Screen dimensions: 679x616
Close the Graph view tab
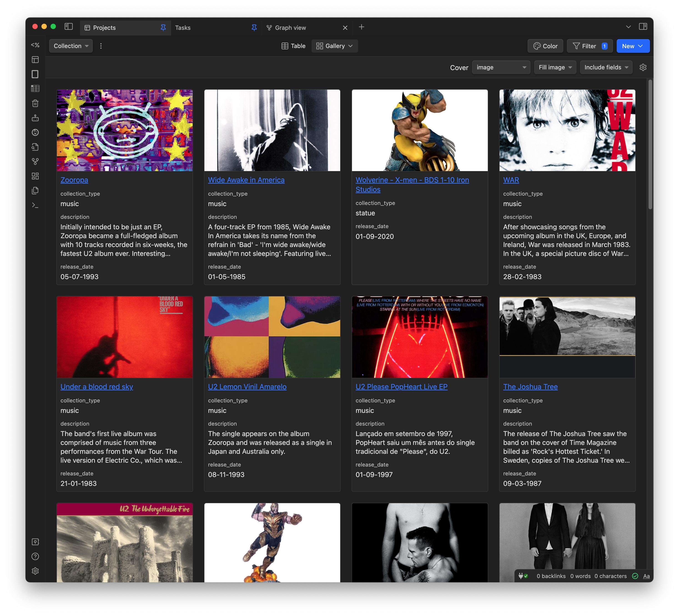click(345, 28)
